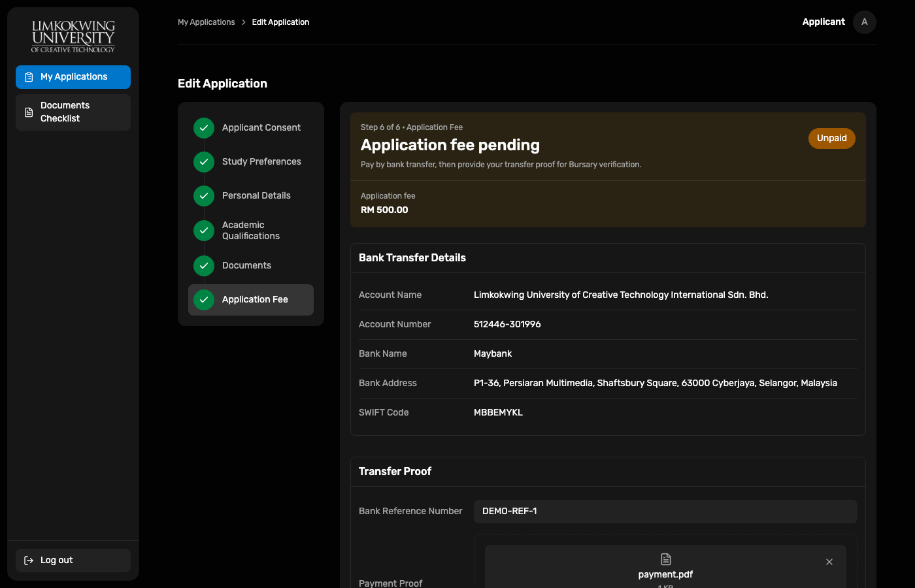
Task: Click the payment.pdf file name
Action: (665, 575)
